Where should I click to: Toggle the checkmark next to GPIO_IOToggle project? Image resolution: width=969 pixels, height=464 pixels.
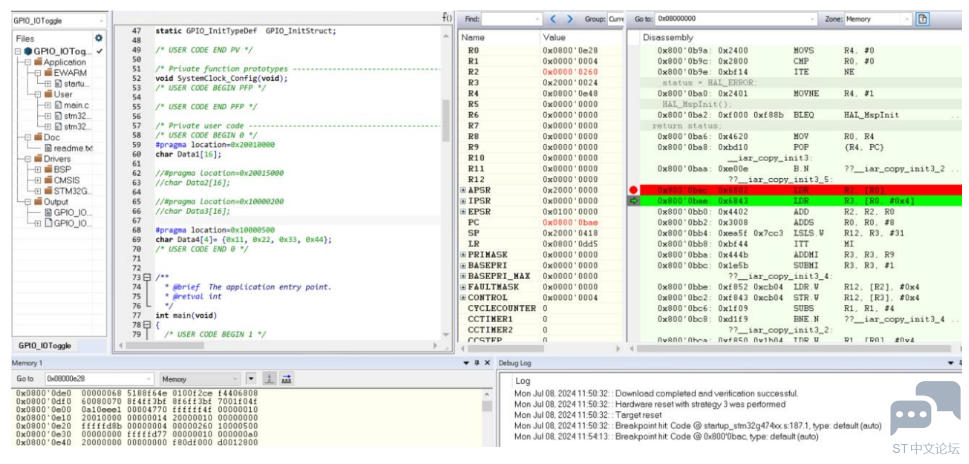[x=99, y=51]
